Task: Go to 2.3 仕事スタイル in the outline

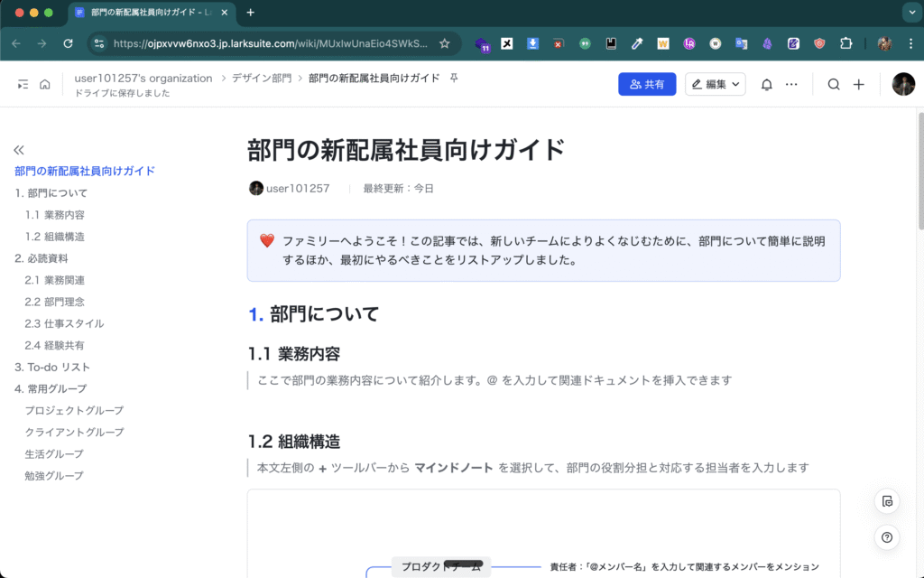Action: coord(64,323)
